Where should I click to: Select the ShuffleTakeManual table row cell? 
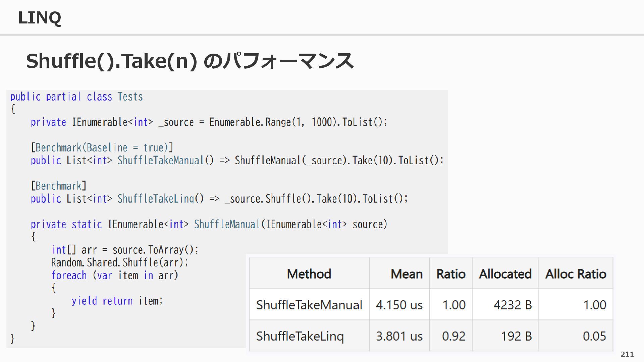point(309,305)
